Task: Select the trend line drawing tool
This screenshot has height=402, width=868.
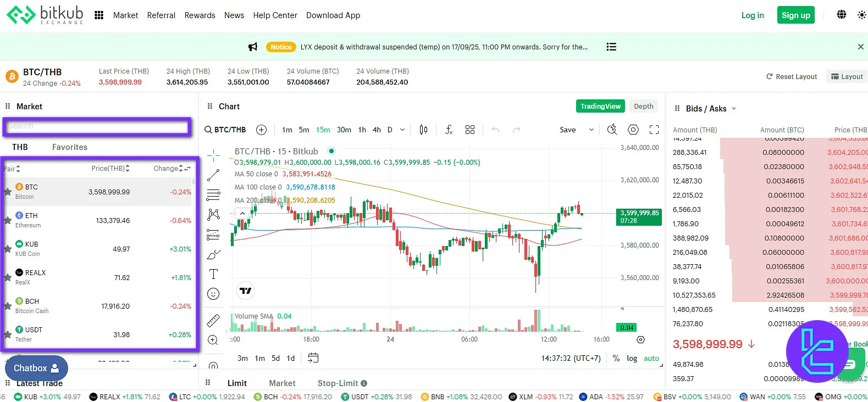Action: pos(213,175)
